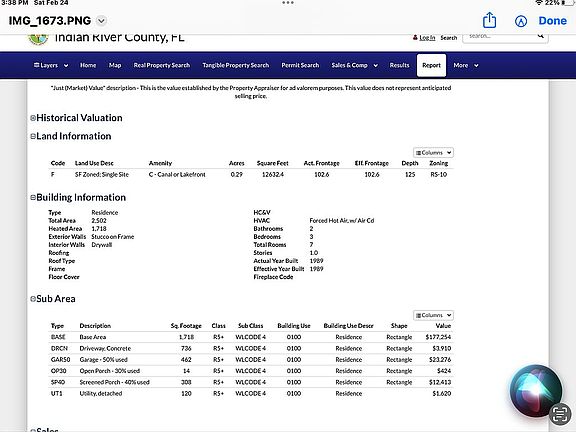Open the markup pen icon
This screenshot has height=432, width=576.
click(521, 21)
